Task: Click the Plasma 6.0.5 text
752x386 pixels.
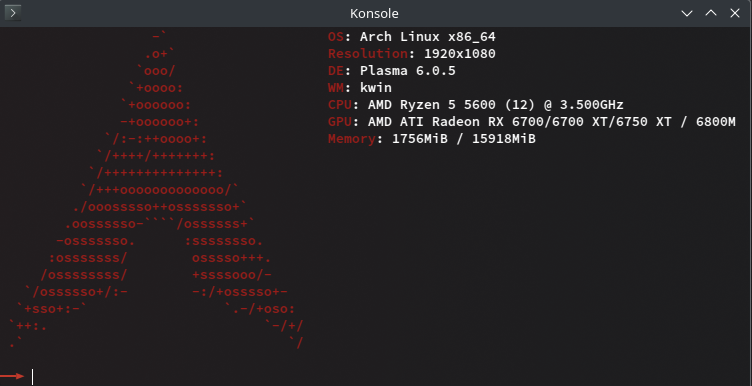Action: (x=408, y=71)
